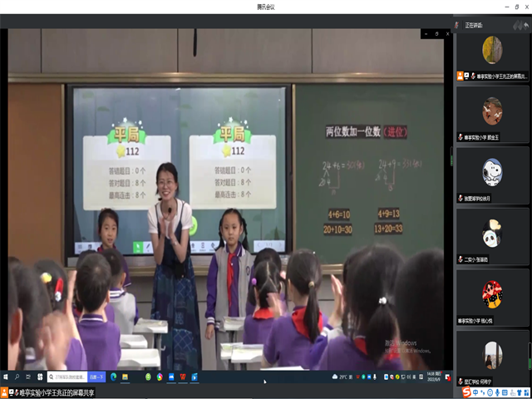Open the Sogou toolbox grid icon
The height and width of the screenshot is (399, 532).
(527, 392)
